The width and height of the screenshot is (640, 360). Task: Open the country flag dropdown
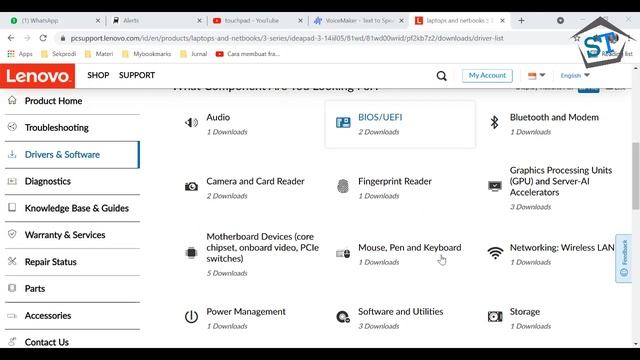pos(536,76)
